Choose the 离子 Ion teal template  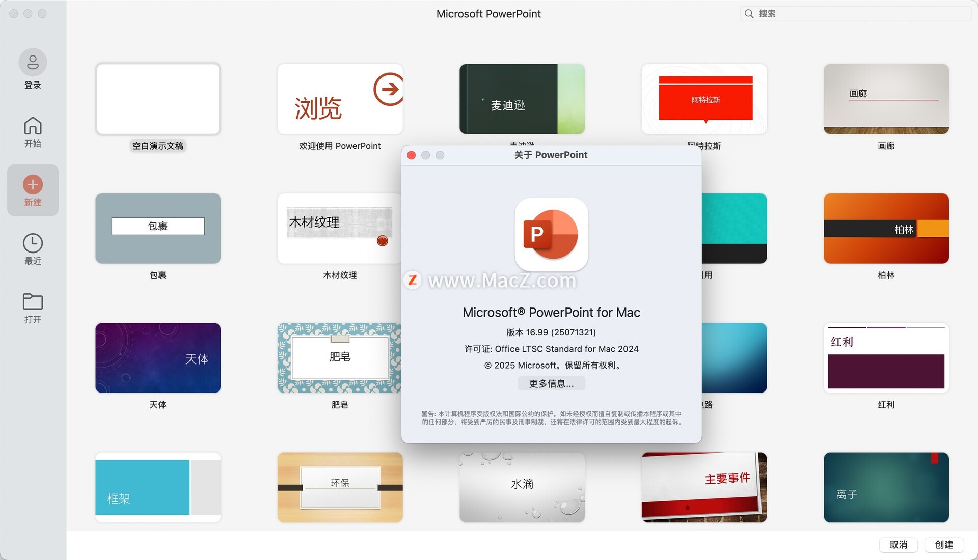point(886,487)
